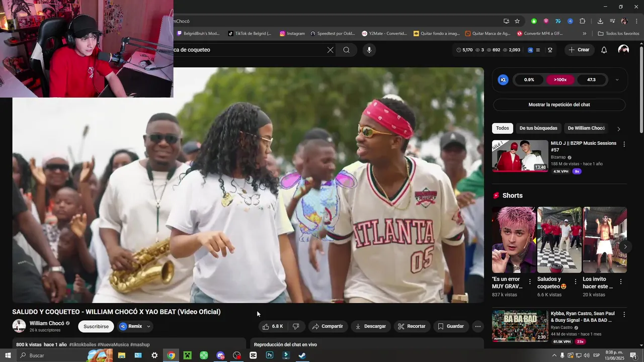
Task: Open the 'Todos los favoritos' folder
Action: click(618, 34)
